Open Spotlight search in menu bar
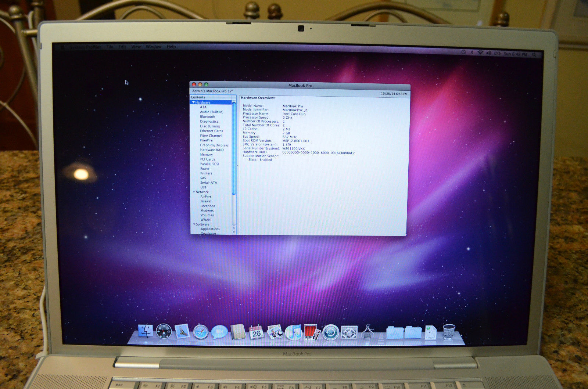 tap(534, 54)
